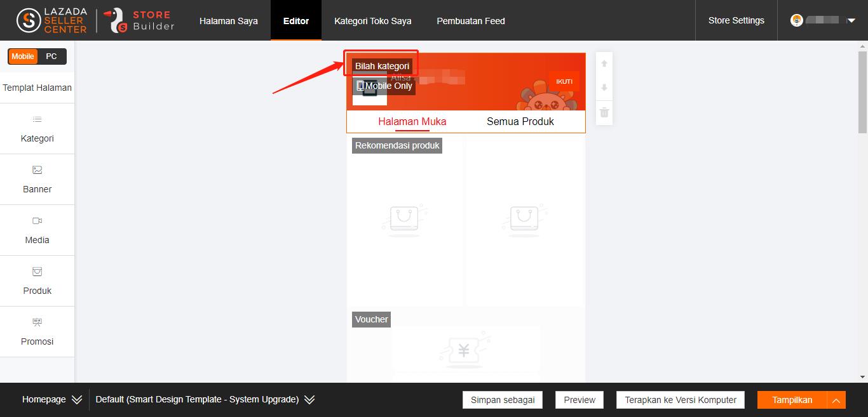868x417 pixels.
Task: Delete selected module with trash icon
Action: point(604,112)
